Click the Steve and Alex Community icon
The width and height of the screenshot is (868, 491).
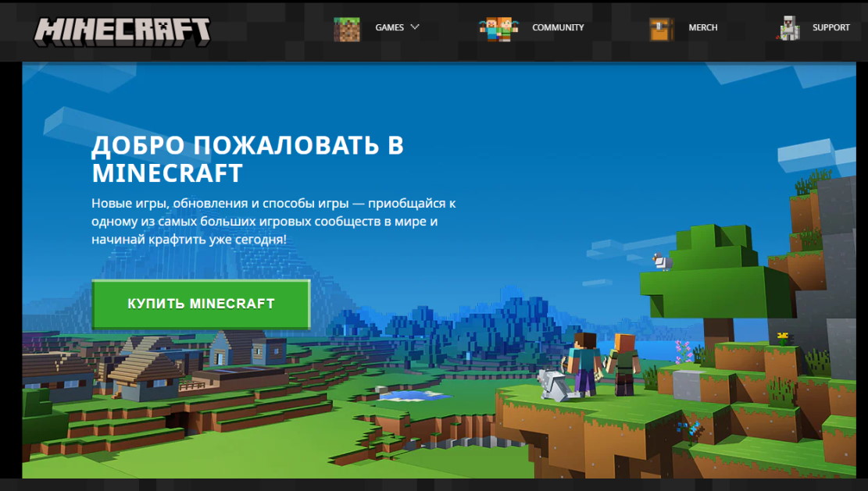498,28
